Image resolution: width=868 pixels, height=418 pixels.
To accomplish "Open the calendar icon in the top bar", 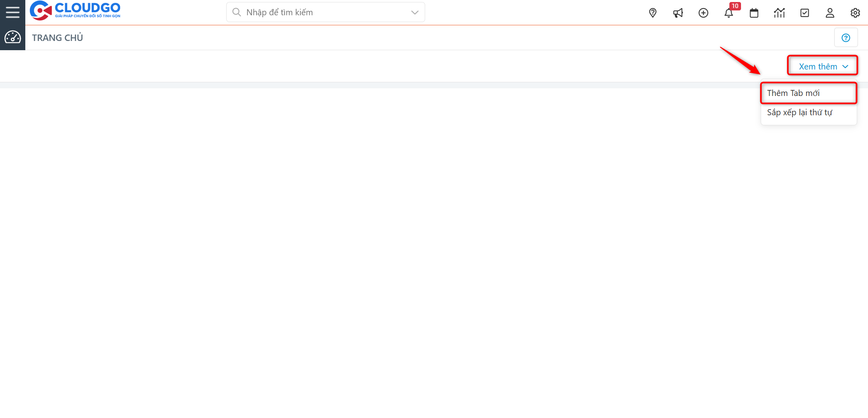I will (754, 13).
